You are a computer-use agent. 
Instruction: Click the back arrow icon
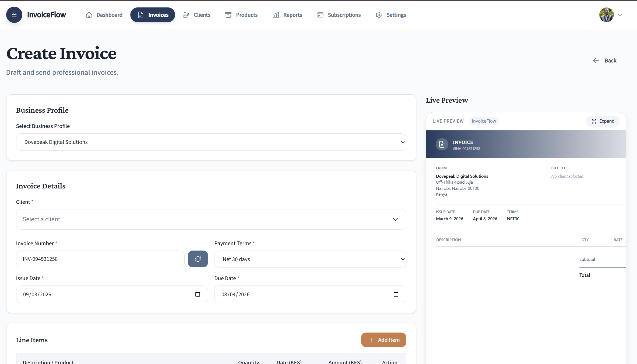point(596,61)
